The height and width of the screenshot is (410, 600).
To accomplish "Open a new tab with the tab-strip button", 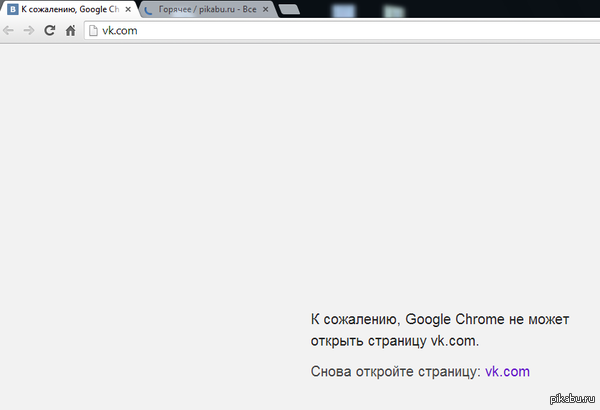I will click(290, 10).
